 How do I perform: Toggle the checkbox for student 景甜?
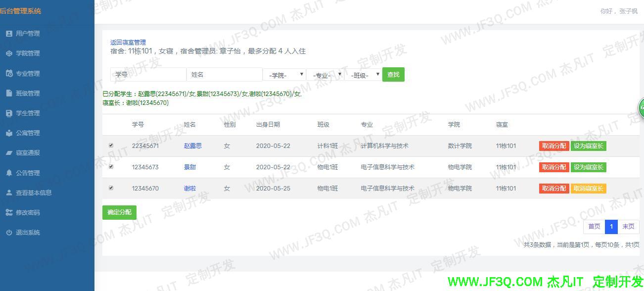click(x=111, y=167)
